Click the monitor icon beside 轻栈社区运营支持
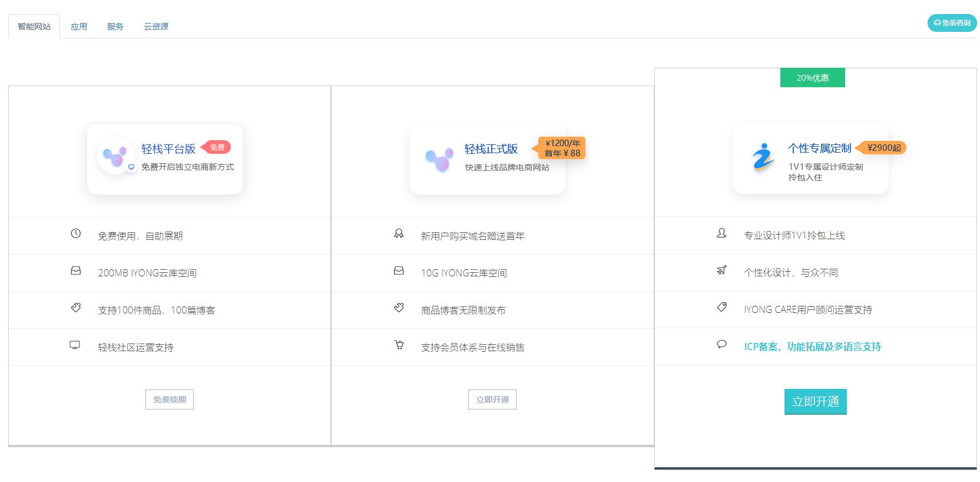Image resolution: width=980 pixels, height=482 pixels. tap(75, 345)
